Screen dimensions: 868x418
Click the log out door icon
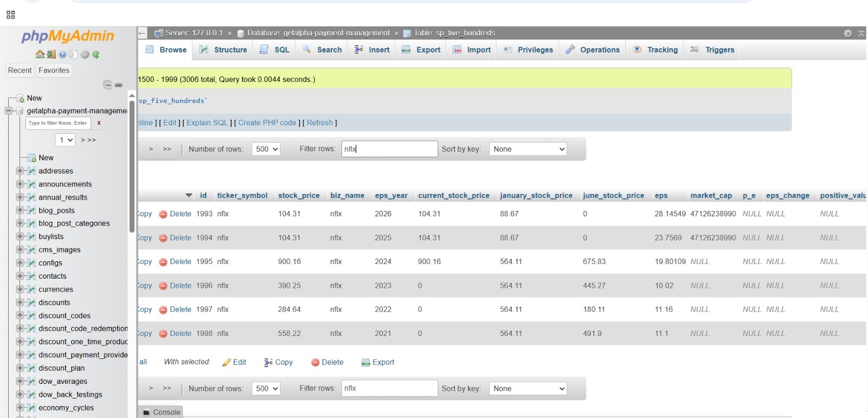[x=51, y=54]
